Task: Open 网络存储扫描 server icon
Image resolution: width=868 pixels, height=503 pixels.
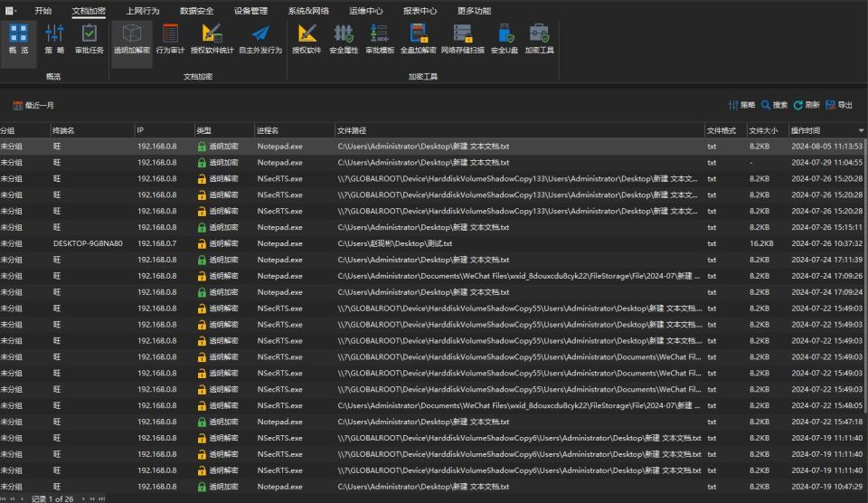Action: pos(462,33)
